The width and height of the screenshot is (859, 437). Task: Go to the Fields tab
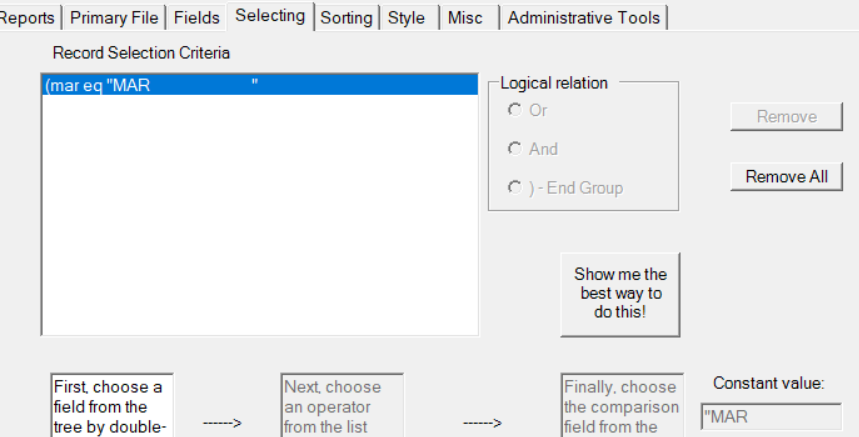[x=196, y=18]
